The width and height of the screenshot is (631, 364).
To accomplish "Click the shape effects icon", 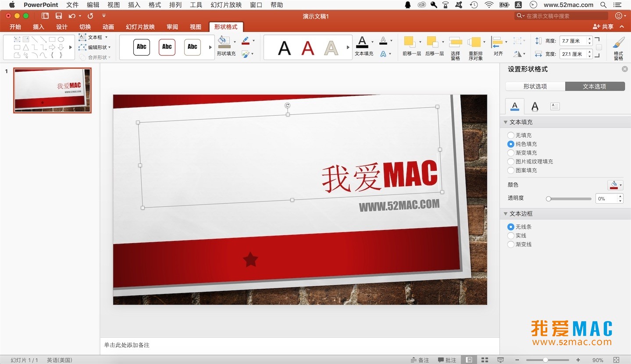I will 246,54.
